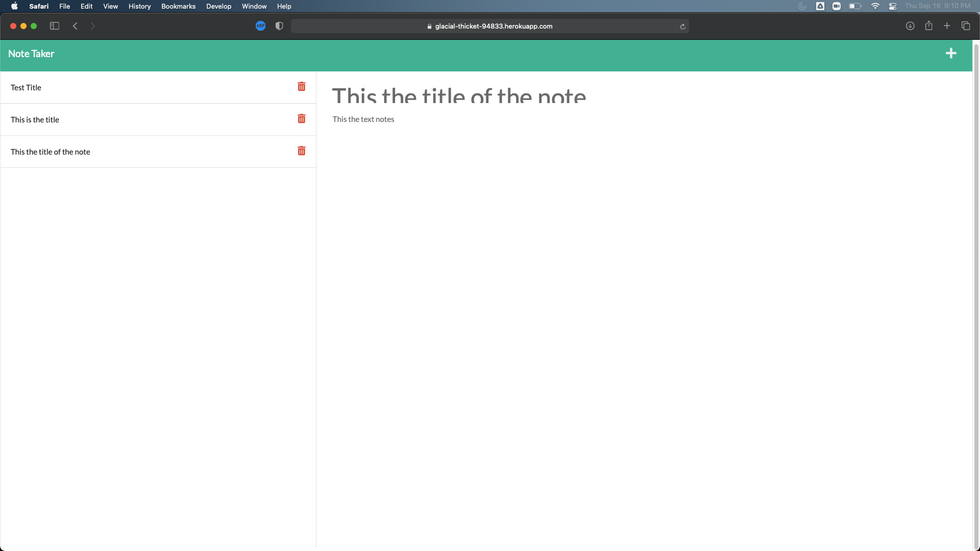Select the note 'This is the title'
Screen dimensions: 980x551
tap(128, 119)
